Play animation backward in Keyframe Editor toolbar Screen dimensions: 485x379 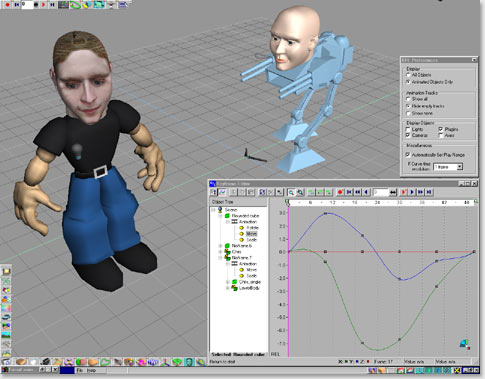pos(366,192)
